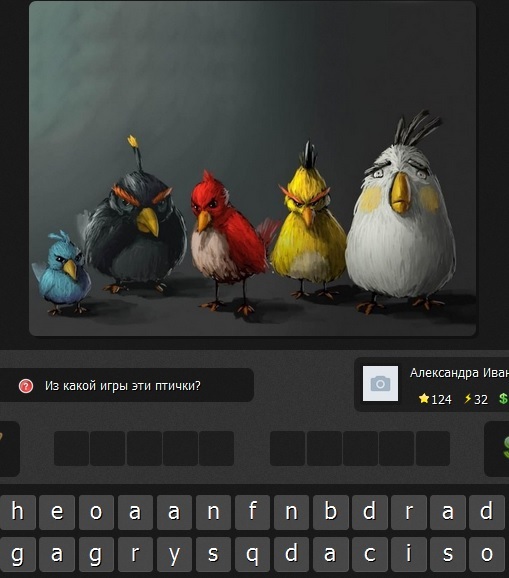Choose the 'd' key right of 'q'
Viewport: 509px width, 578px height.
[x=292, y=554]
